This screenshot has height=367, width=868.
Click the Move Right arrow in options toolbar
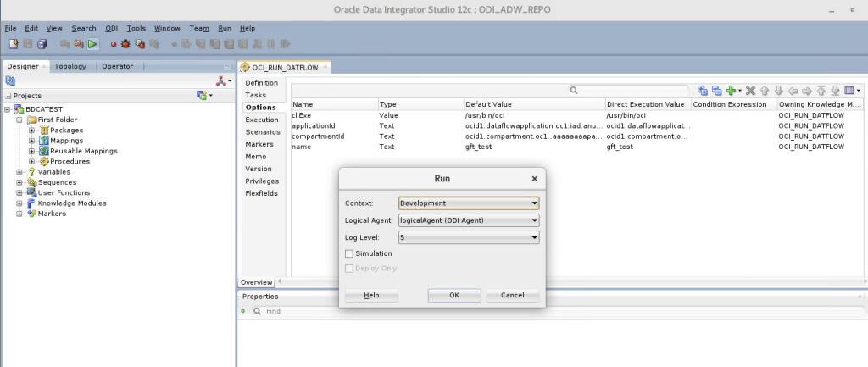coord(807,90)
